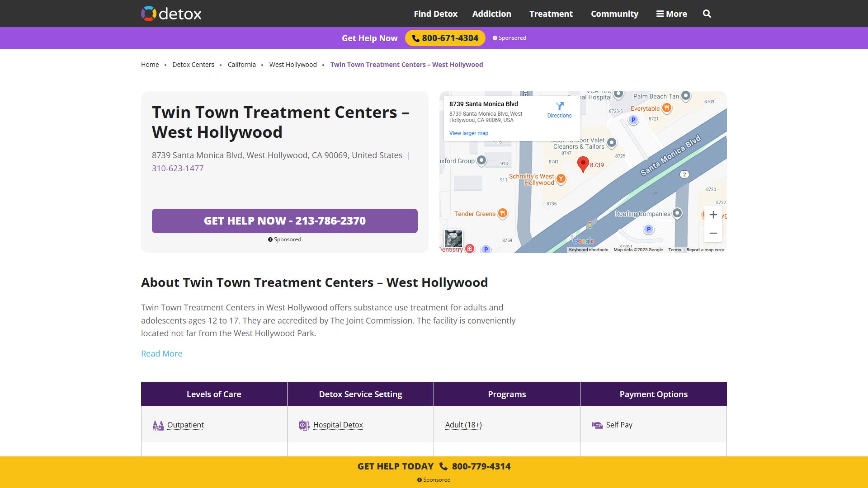Click the Levels of Care column header
The image size is (868, 488).
pyautogui.click(x=214, y=394)
